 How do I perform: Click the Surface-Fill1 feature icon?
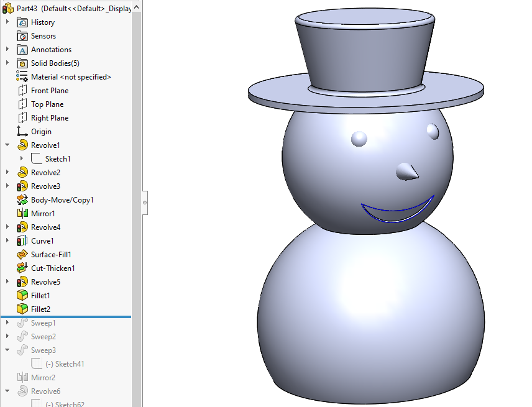point(22,254)
